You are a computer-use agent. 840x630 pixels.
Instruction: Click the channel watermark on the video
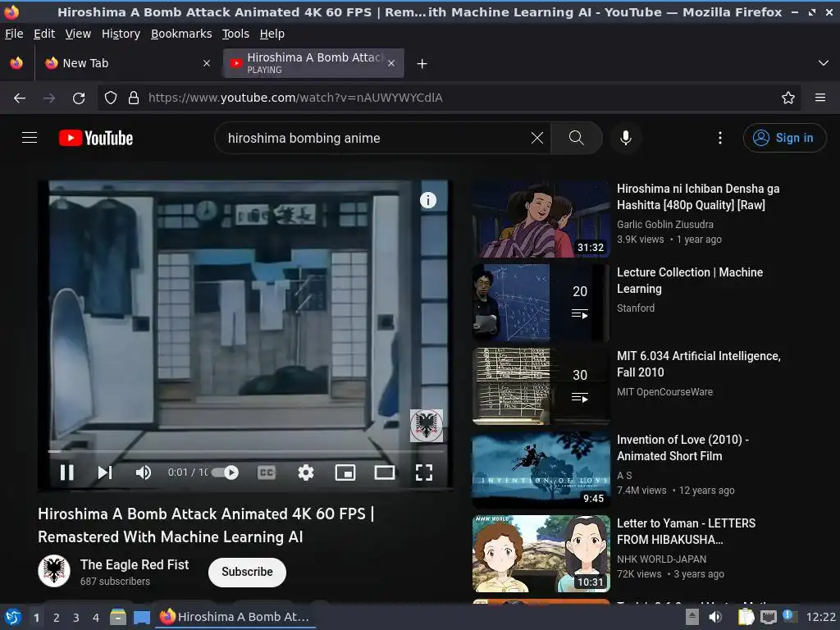(x=427, y=426)
